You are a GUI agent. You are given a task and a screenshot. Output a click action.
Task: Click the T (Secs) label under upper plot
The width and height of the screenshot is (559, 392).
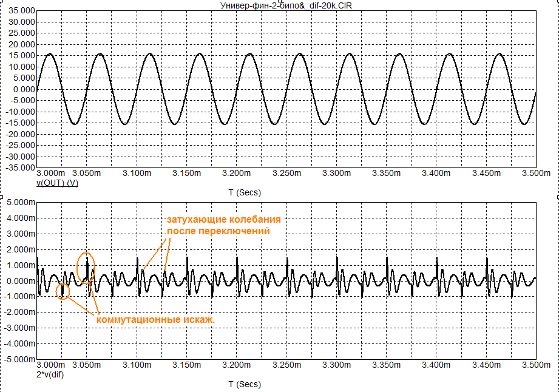pyautogui.click(x=245, y=192)
